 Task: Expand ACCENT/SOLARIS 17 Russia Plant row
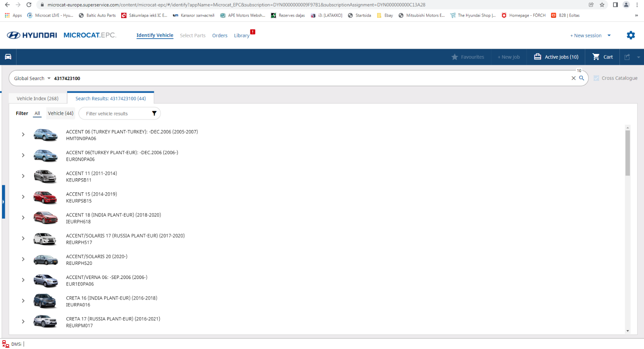[23, 238]
